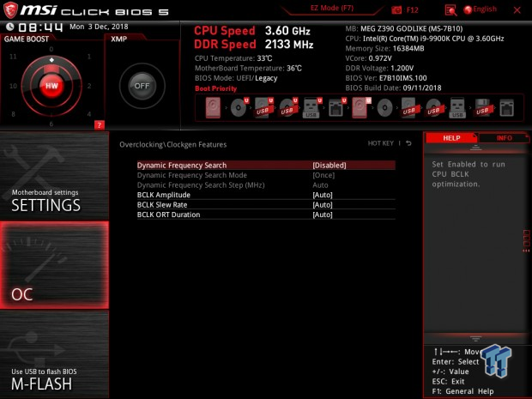This screenshot has width=532, height=399.
Task: Click the 08:44 time display
Action: tap(40, 27)
